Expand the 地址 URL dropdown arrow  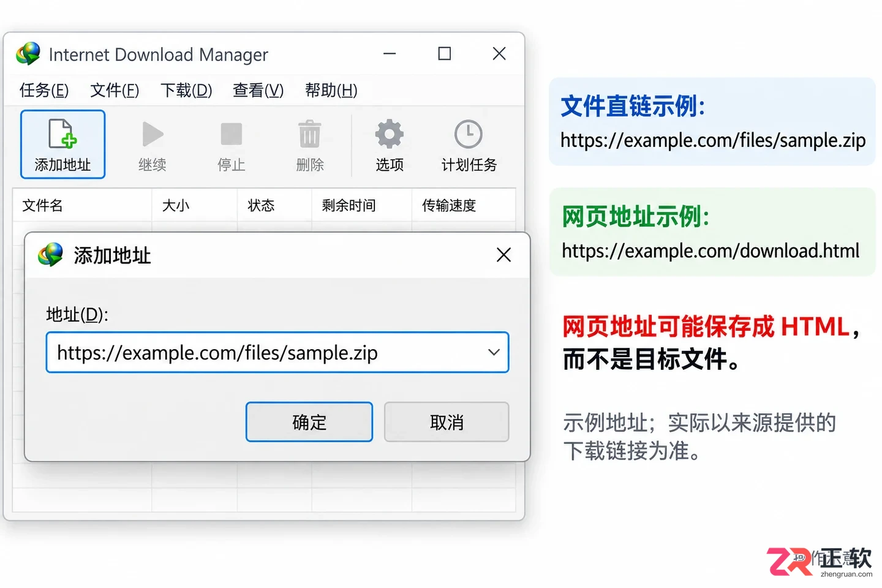tap(494, 352)
